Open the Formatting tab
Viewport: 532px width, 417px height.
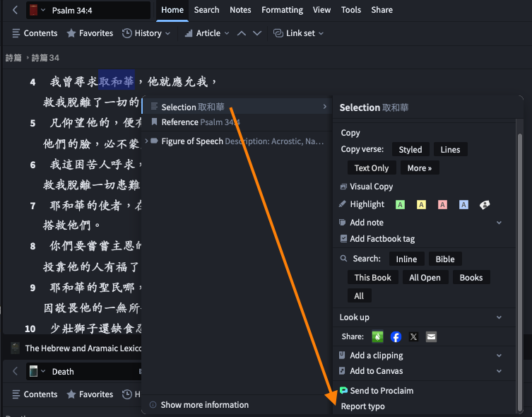(x=283, y=10)
